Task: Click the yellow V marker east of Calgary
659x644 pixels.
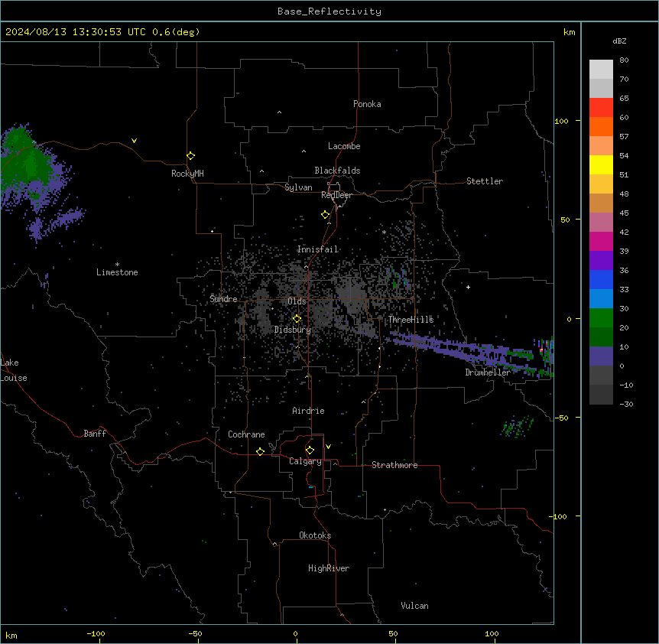Action: click(328, 447)
